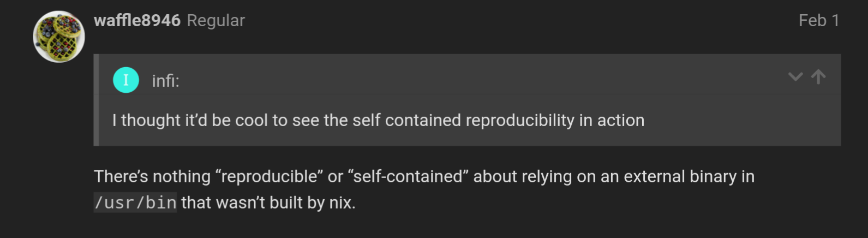Jump to the quoted post with the up arrow

pos(818,77)
